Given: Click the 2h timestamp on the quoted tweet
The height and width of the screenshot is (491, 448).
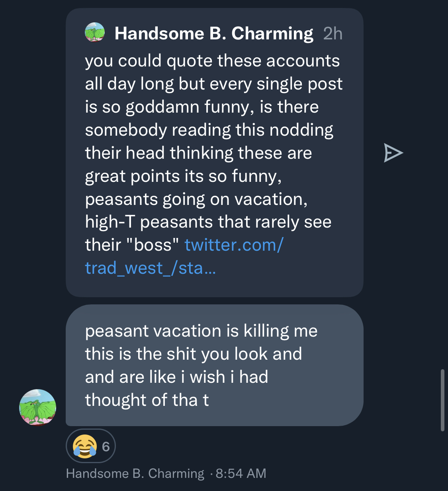Looking at the screenshot, I should click(x=333, y=34).
